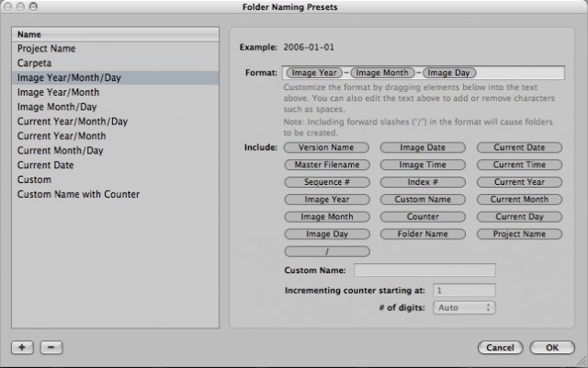The width and height of the screenshot is (588, 368).
Task: Select Current Year/Month/Day preset
Action: click(115, 121)
